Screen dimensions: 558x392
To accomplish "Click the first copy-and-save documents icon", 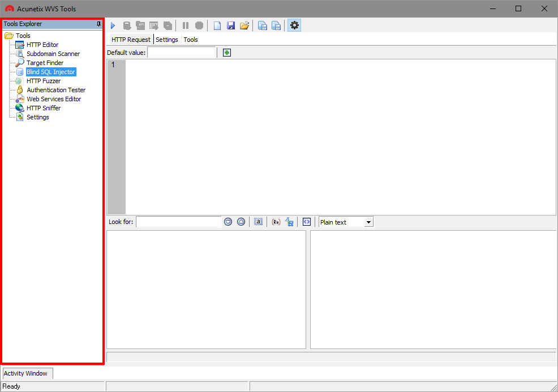I will [263, 25].
